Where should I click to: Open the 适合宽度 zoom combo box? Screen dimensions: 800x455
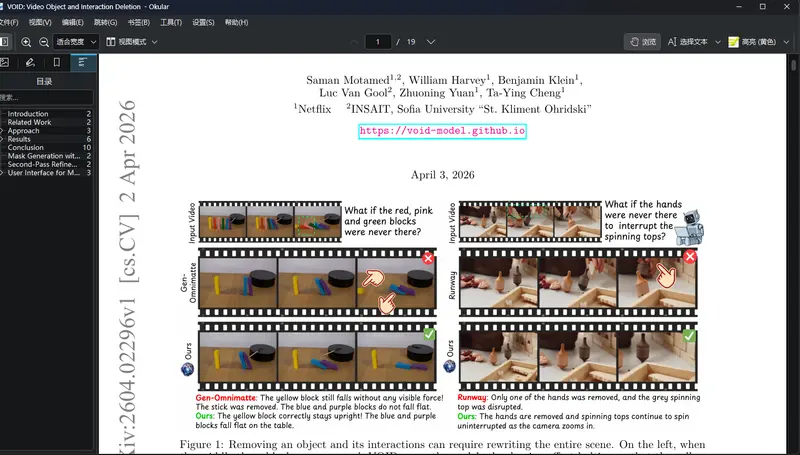pyautogui.click(x=76, y=42)
